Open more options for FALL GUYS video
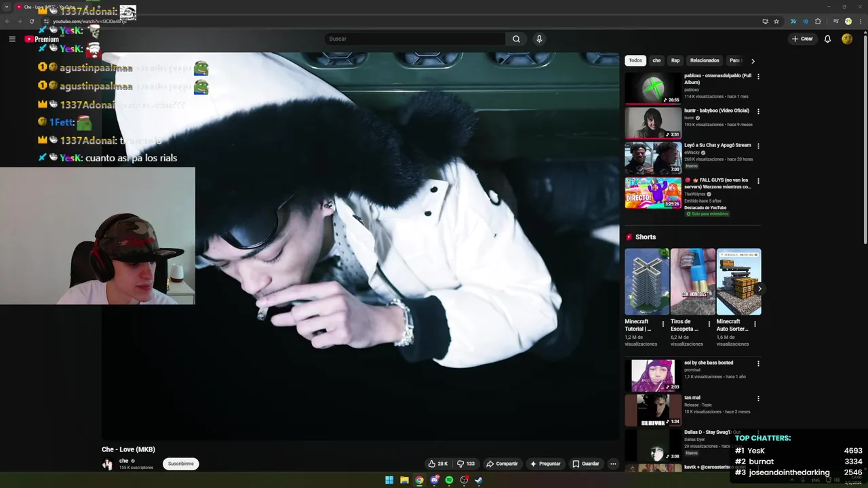 (758, 181)
